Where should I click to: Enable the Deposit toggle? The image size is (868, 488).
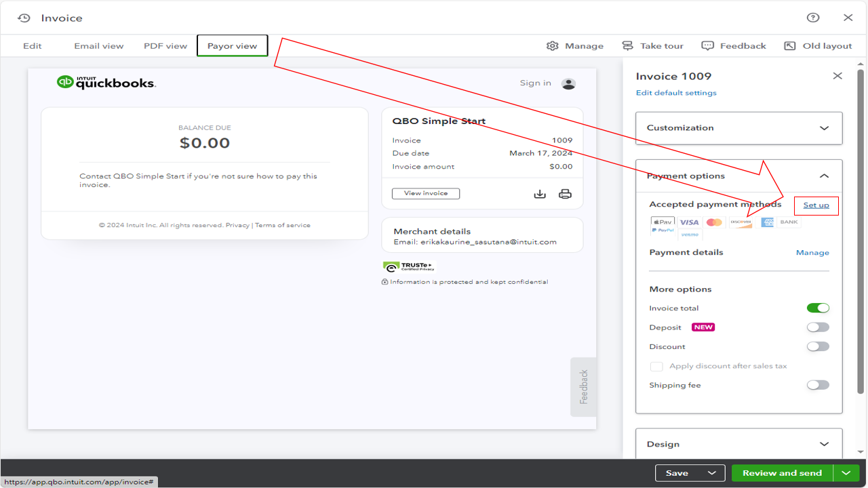click(x=818, y=327)
